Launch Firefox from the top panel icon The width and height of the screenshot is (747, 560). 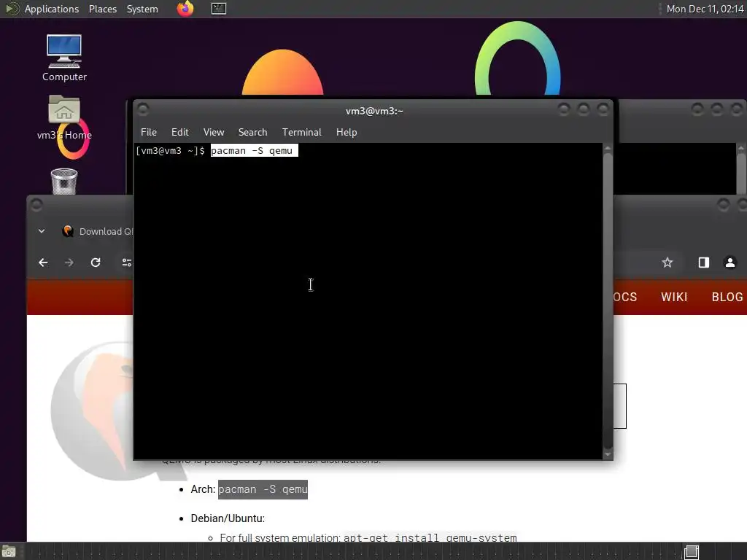click(185, 9)
